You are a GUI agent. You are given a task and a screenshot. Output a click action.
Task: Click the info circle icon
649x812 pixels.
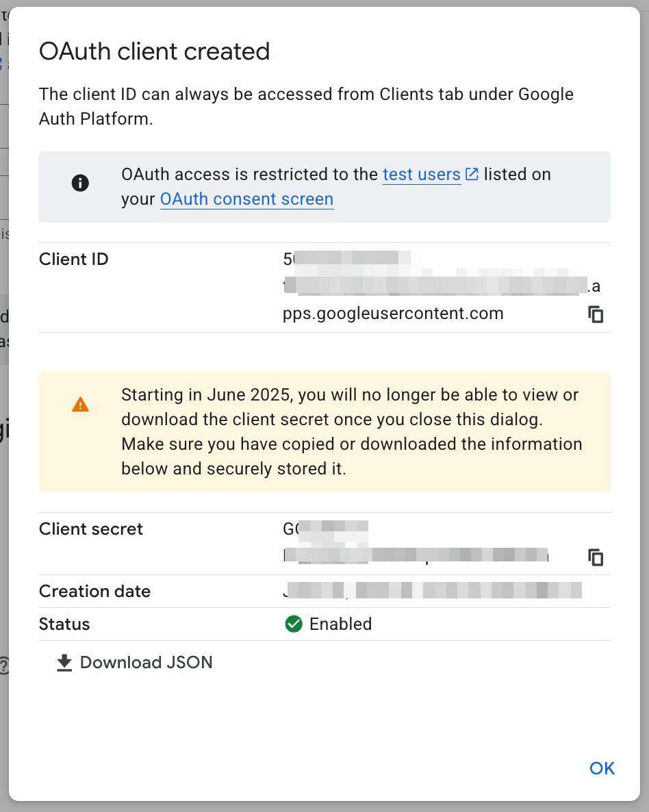point(80,183)
